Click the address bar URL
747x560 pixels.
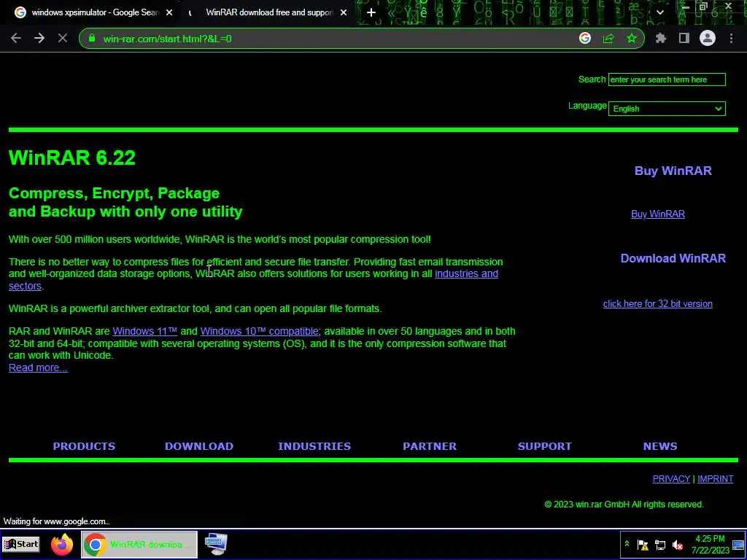coord(167,39)
